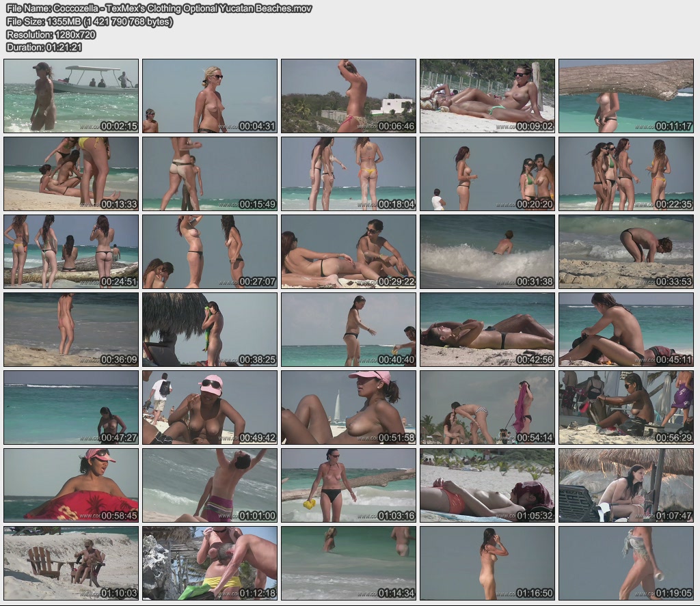Click the frame timestamped 00:13:33
The image size is (700, 606).
click(x=71, y=174)
